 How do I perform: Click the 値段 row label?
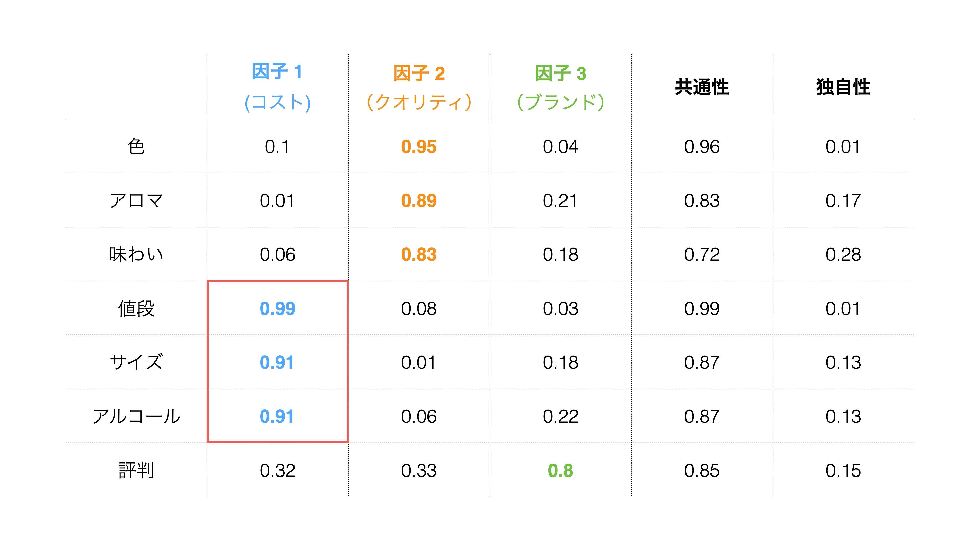pos(136,308)
